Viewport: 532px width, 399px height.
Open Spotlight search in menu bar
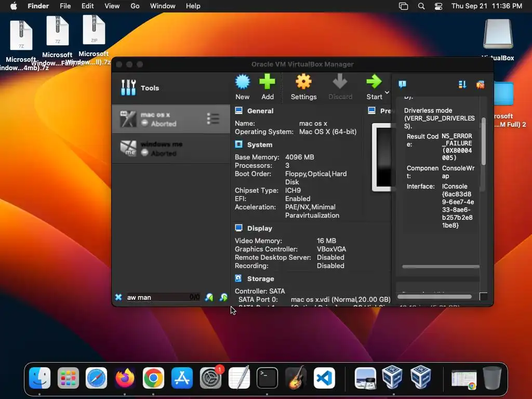pyautogui.click(x=421, y=6)
